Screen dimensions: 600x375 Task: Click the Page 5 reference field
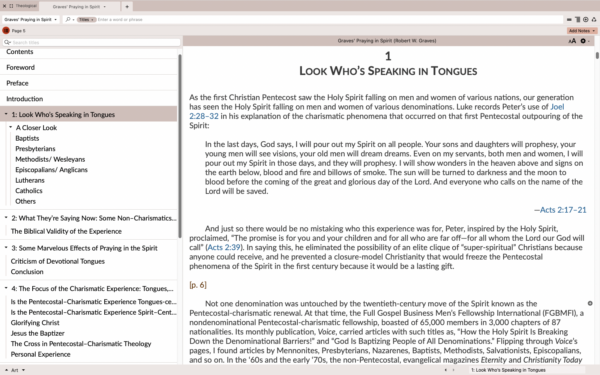point(18,31)
